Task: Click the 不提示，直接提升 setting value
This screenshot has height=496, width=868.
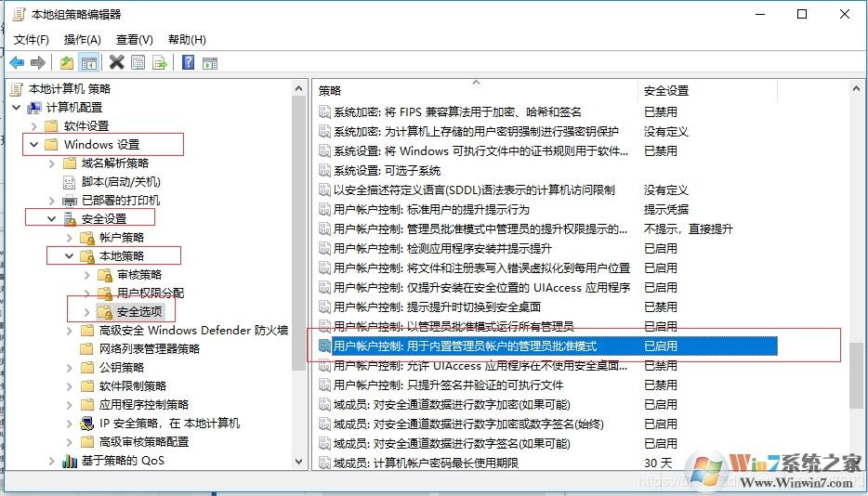Action: tap(688, 229)
